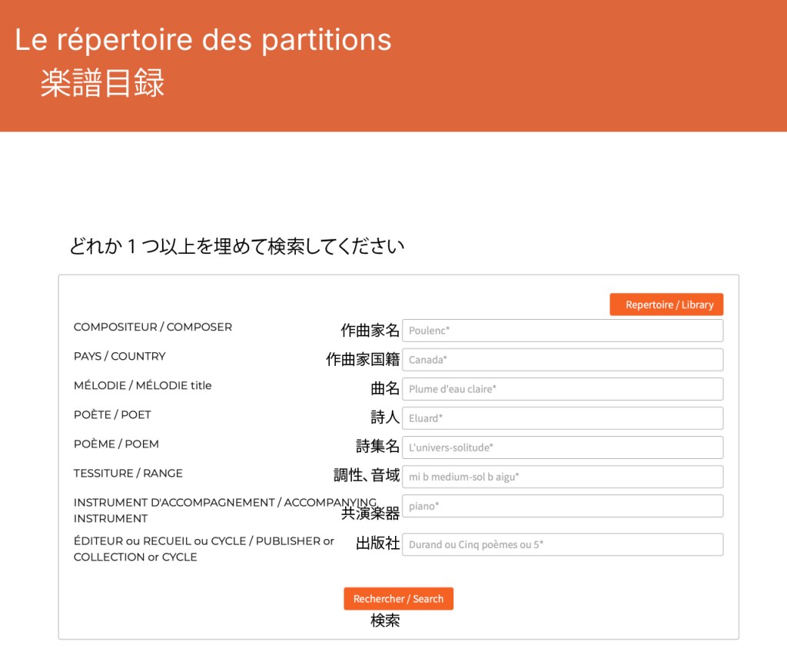Click the "Le répertoire des partitions" header title
The width and height of the screenshot is (787, 672).
203,40
